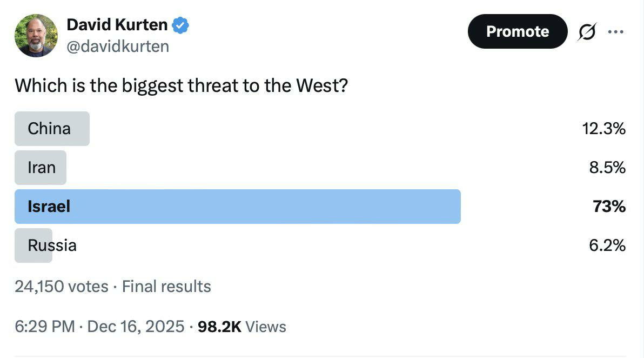Click the 24,150 votes count

point(62,286)
